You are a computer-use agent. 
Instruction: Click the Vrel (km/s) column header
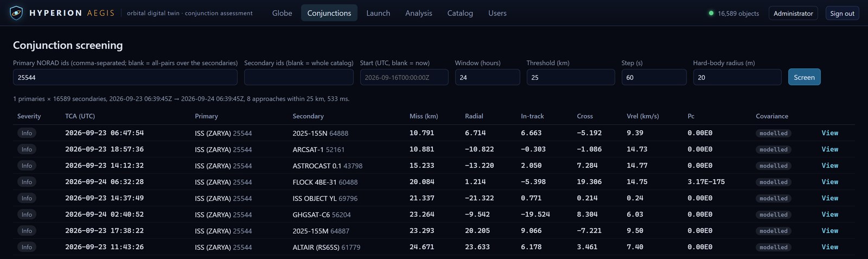tap(643, 116)
